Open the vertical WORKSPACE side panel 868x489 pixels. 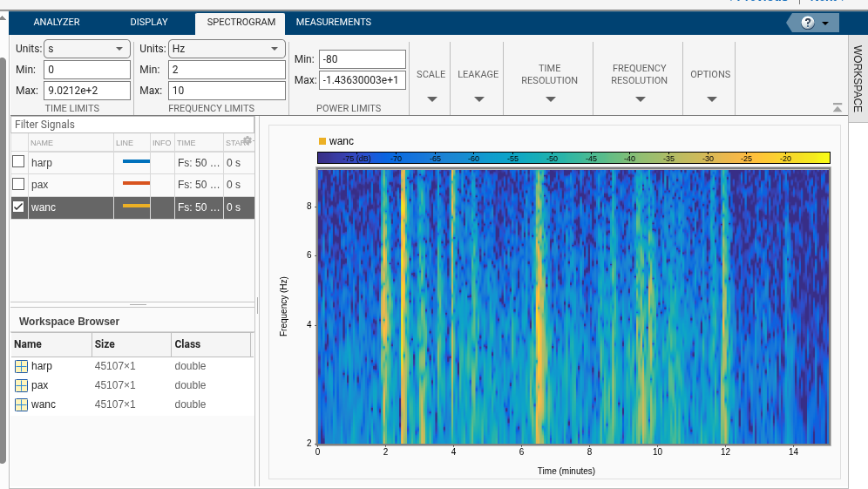[x=858, y=78]
